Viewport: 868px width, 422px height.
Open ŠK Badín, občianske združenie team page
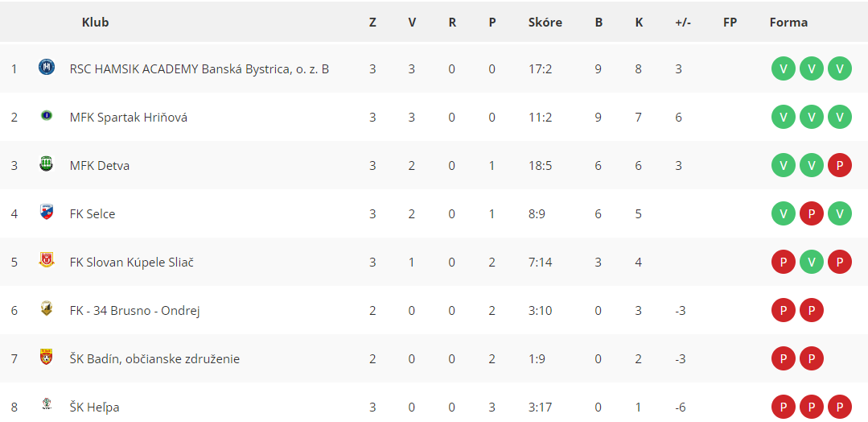(154, 359)
